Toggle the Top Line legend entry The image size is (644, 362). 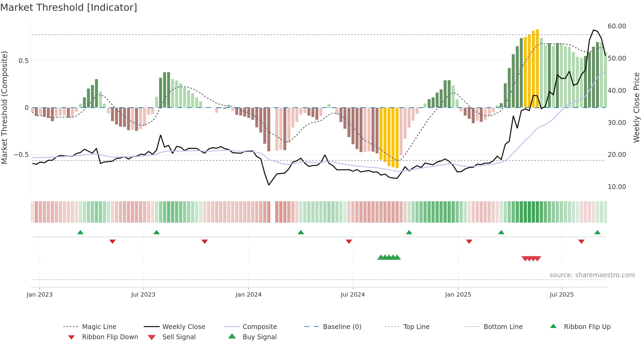tap(407, 327)
